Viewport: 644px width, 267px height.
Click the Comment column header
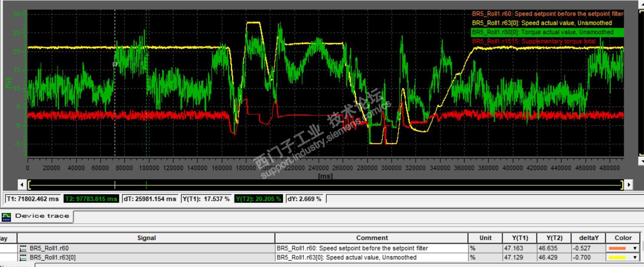coord(372,238)
